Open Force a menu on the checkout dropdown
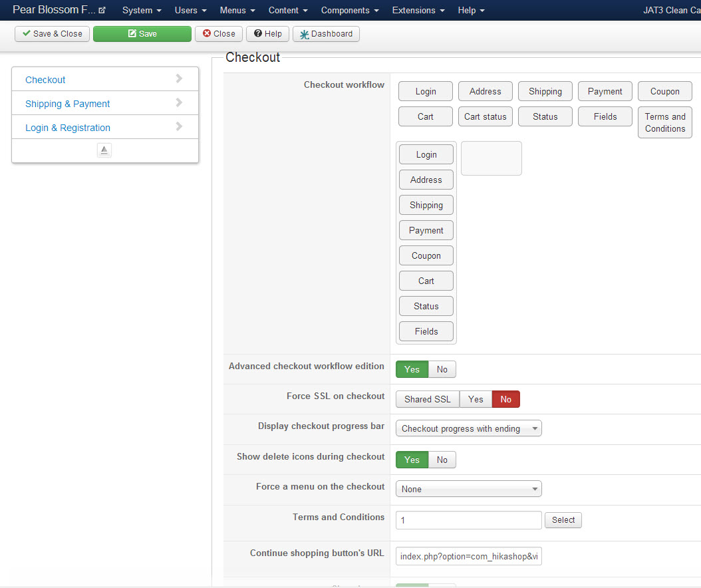Viewport: 701px width, 588px height. point(468,489)
